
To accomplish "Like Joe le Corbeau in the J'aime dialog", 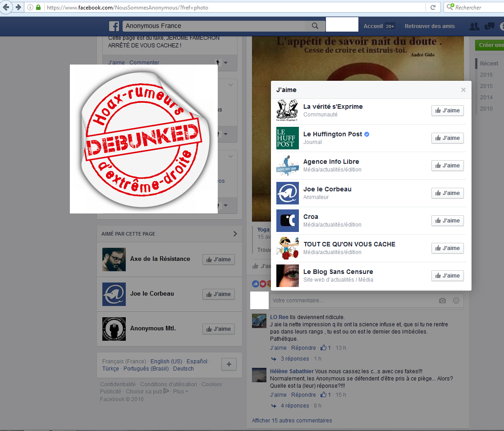I will pyautogui.click(x=448, y=193).
